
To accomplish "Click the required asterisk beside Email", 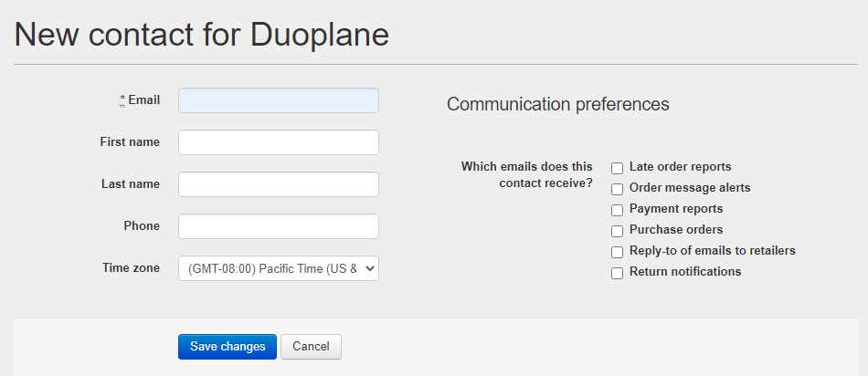I will point(122,100).
